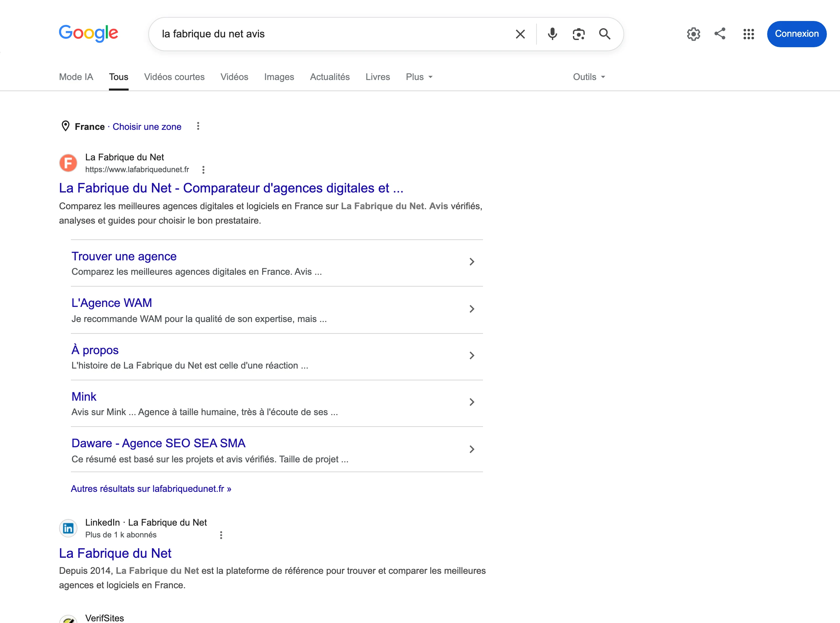Click the Connexion sign-in button
This screenshot has width=840, height=623.
click(797, 34)
